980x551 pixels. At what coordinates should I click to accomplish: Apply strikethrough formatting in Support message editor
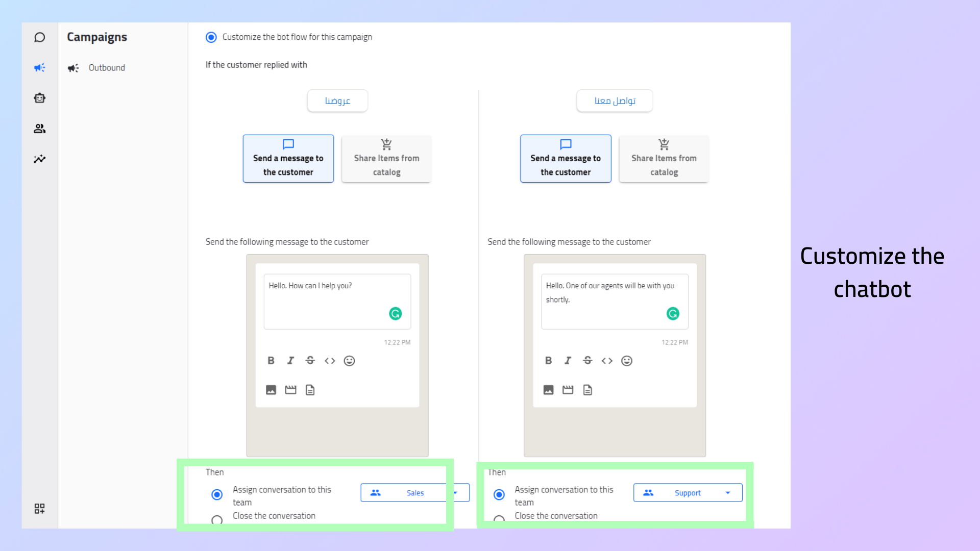(x=587, y=361)
